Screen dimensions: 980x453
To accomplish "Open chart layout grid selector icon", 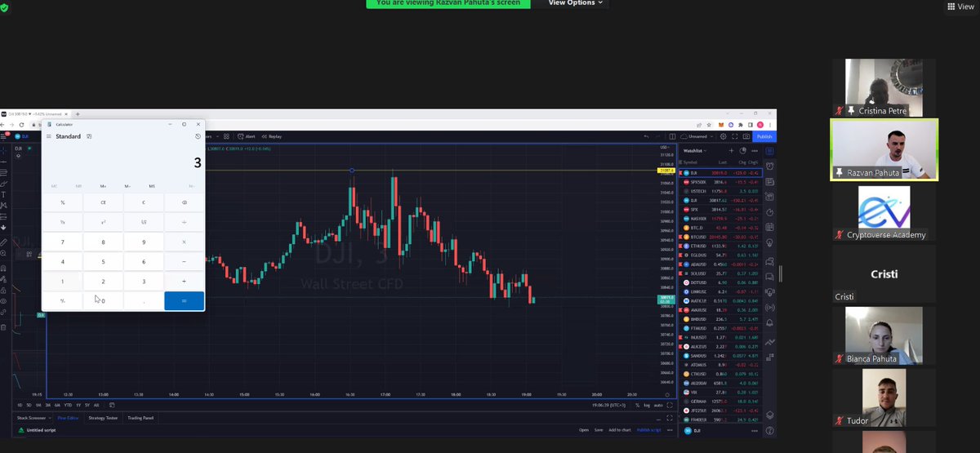I will tap(672, 136).
